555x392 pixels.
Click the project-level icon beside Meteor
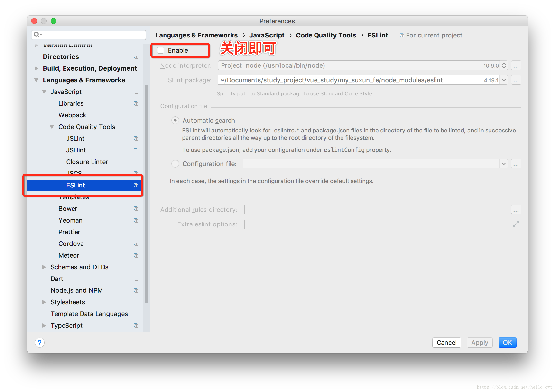pyautogui.click(x=136, y=255)
